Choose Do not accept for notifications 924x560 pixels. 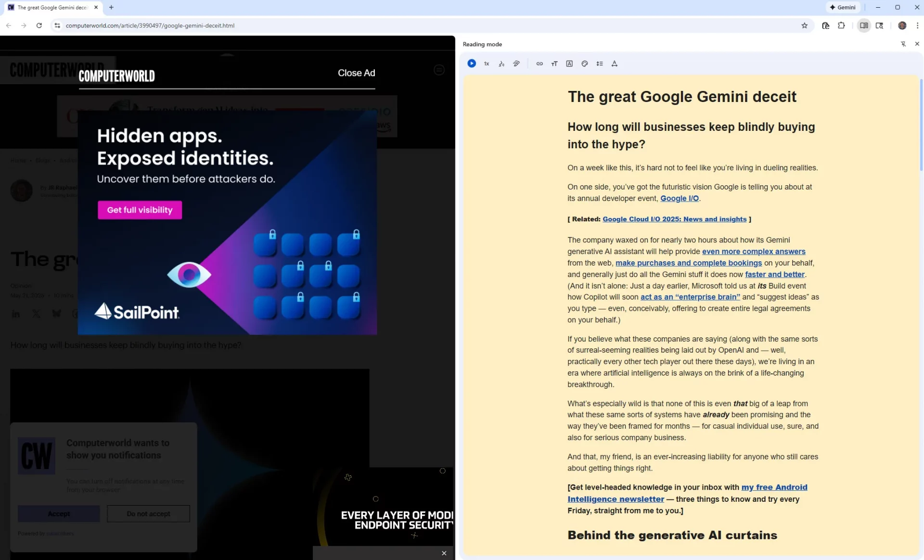point(148,513)
